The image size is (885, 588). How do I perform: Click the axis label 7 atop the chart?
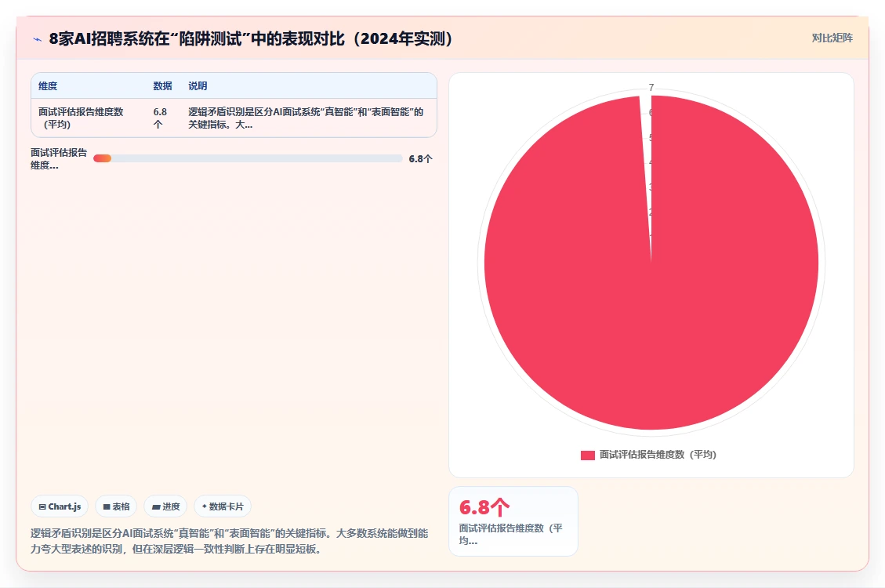tap(651, 88)
